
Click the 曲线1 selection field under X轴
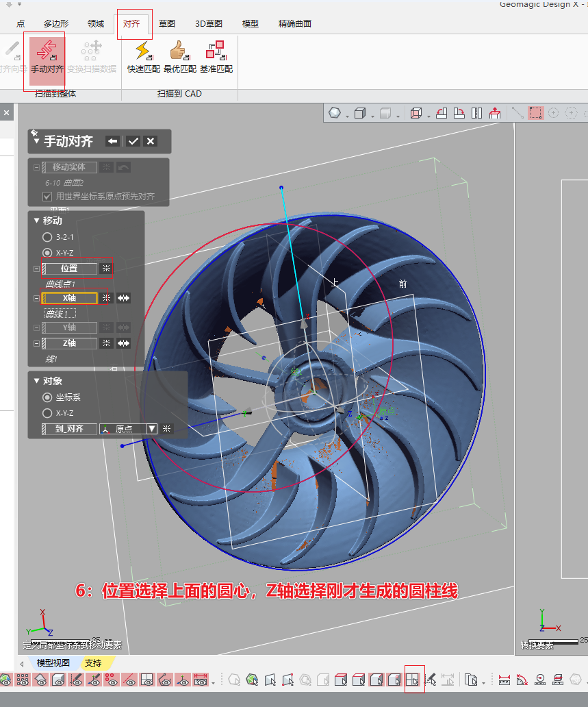click(60, 313)
